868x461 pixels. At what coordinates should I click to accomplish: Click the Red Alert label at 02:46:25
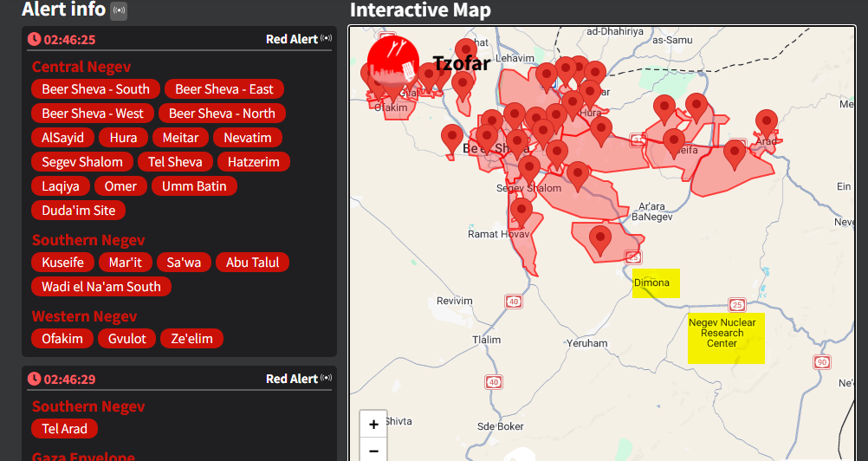click(292, 39)
